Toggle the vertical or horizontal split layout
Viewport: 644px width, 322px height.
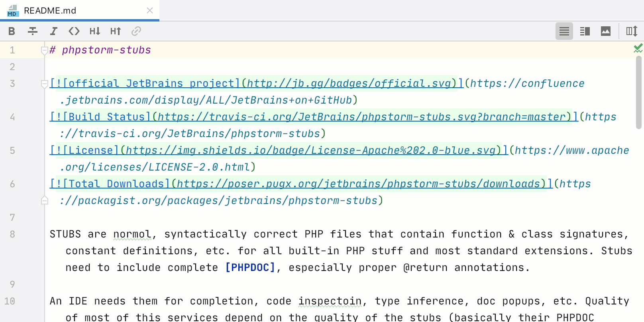click(632, 31)
